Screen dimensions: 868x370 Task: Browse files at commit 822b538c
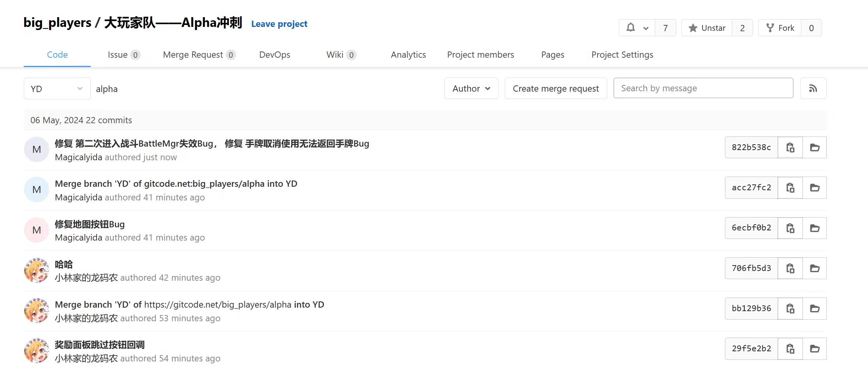pos(815,147)
